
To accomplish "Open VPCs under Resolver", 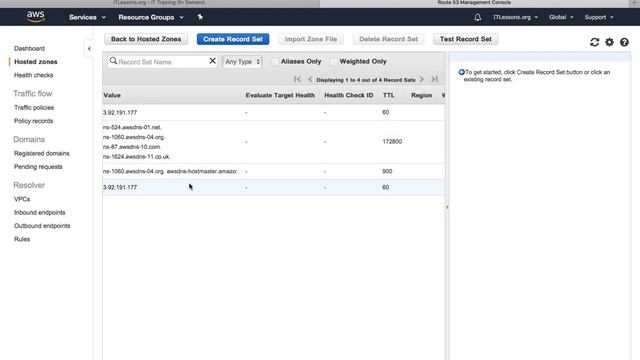I will coord(22,199).
